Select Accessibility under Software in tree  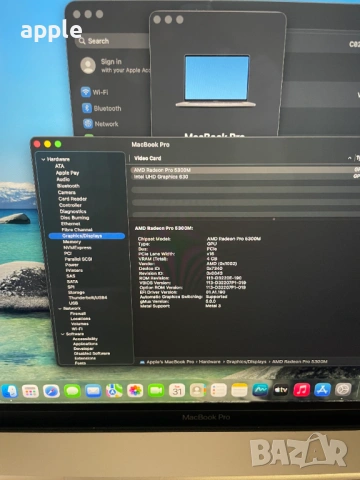pos(85,339)
